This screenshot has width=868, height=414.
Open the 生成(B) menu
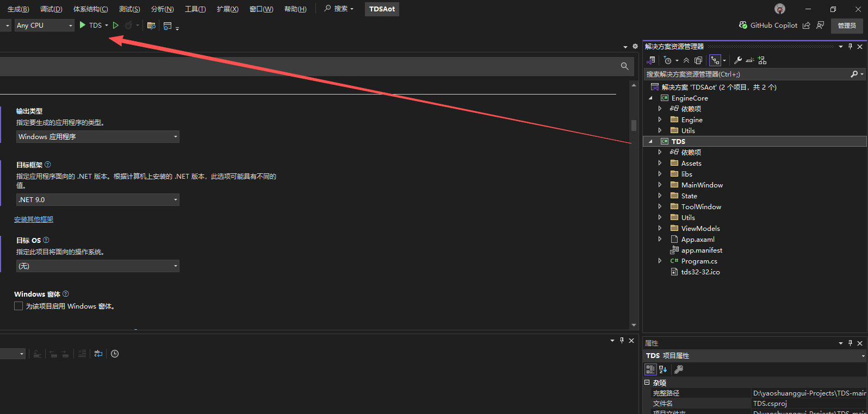tap(18, 9)
